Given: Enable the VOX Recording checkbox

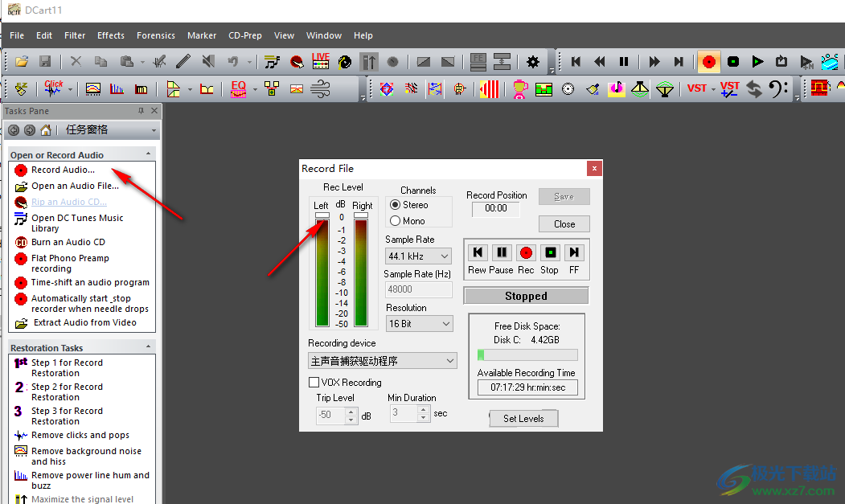Looking at the screenshot, I should tap(314, 383).
